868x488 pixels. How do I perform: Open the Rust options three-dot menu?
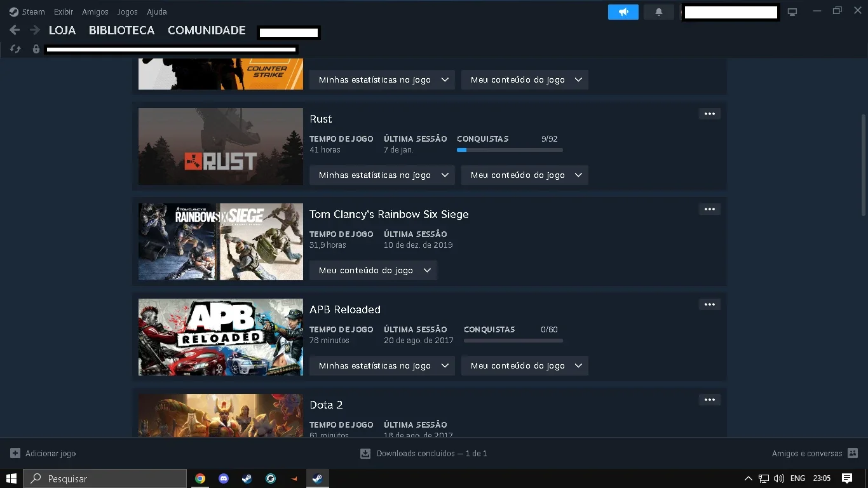710,114
